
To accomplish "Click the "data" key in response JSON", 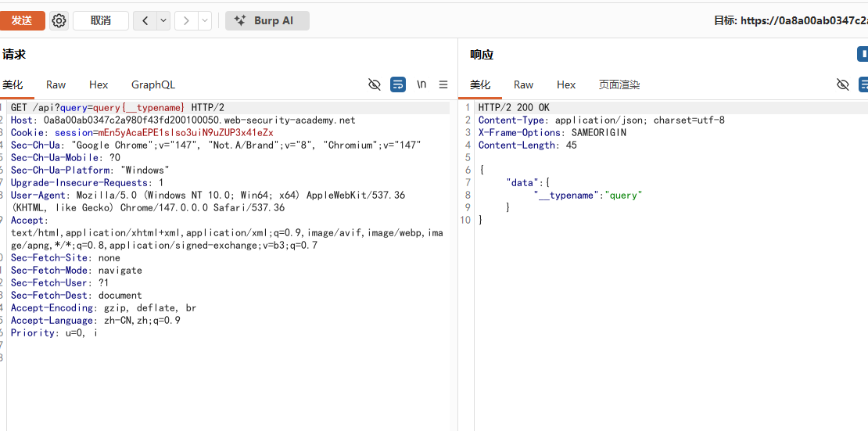I will tap(522, 183).
